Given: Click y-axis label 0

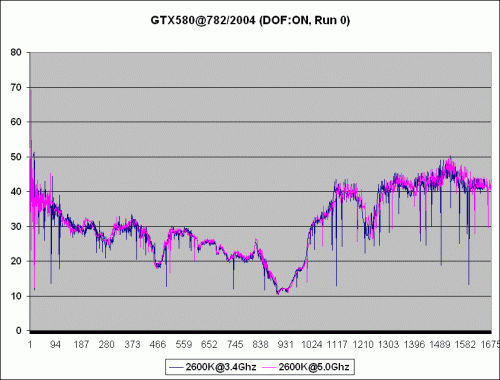Looking at the screenshot, I should 19,331.
